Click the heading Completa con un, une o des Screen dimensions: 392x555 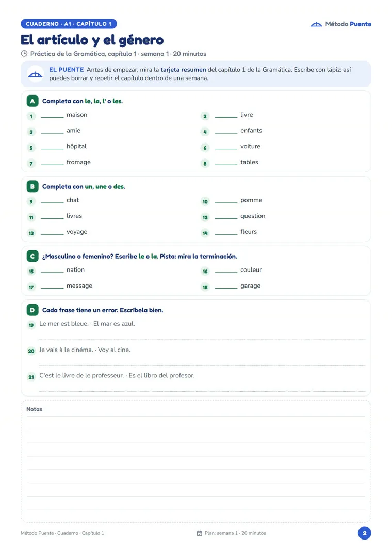[84, 186]
